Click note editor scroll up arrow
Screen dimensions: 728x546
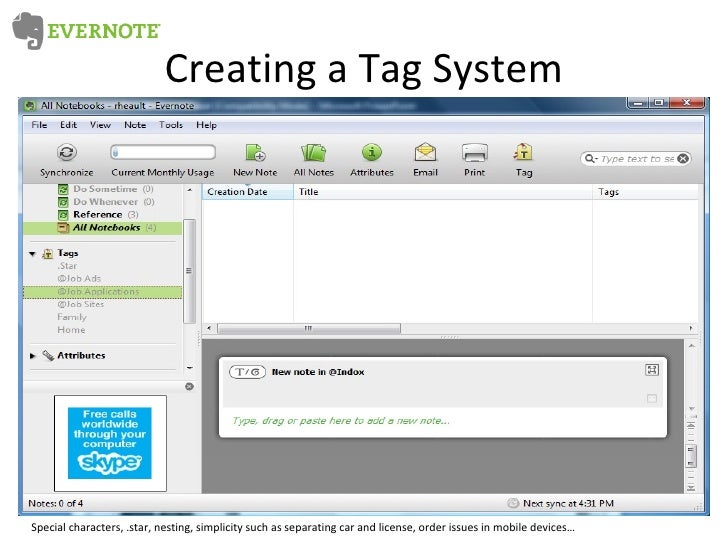click(x=691, y=346)
